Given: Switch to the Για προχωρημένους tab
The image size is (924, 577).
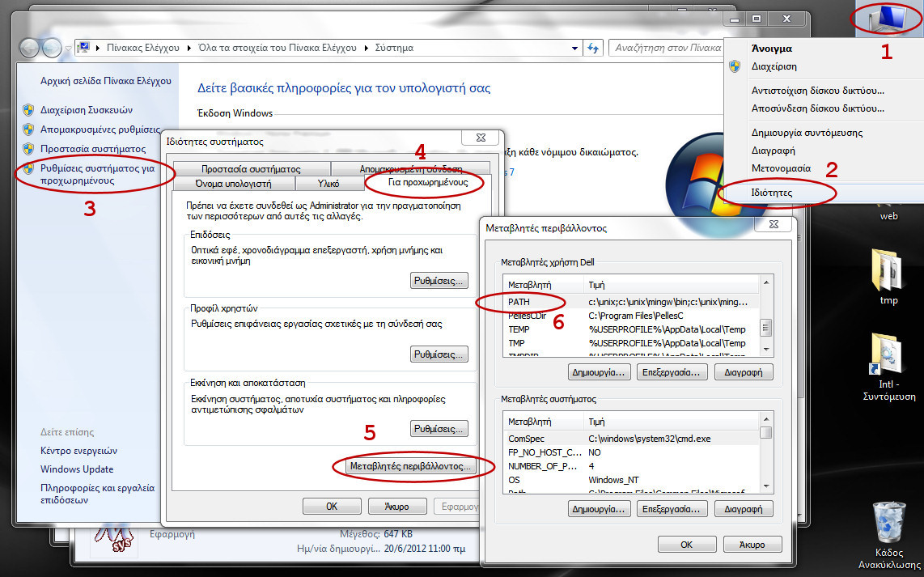Looking at the screenshot, I should coord(428,183).
